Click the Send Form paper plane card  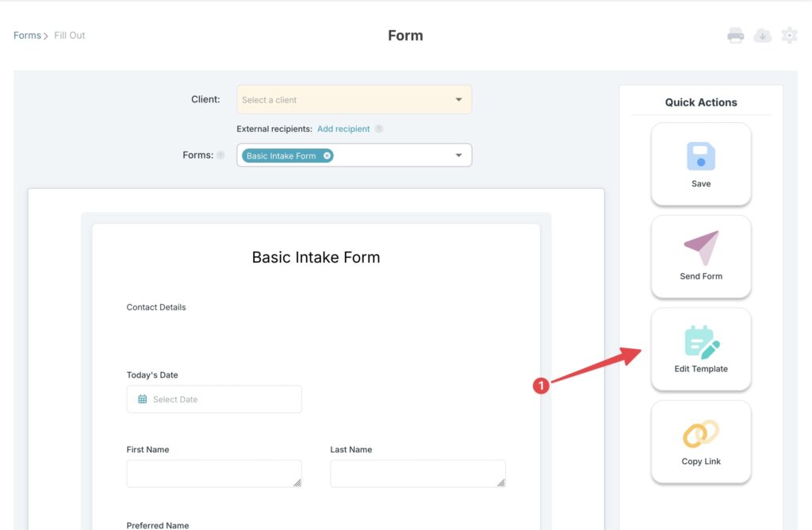tap(701, 256)
